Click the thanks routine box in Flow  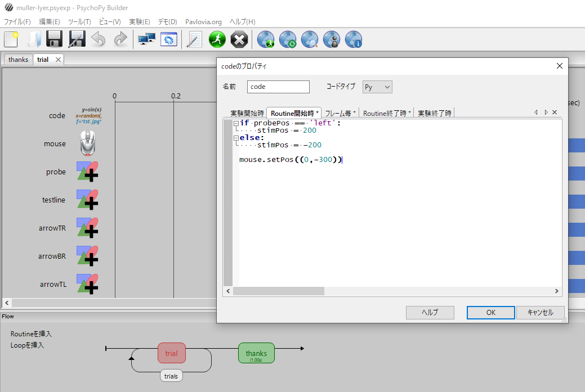click(x=256, y=353)
